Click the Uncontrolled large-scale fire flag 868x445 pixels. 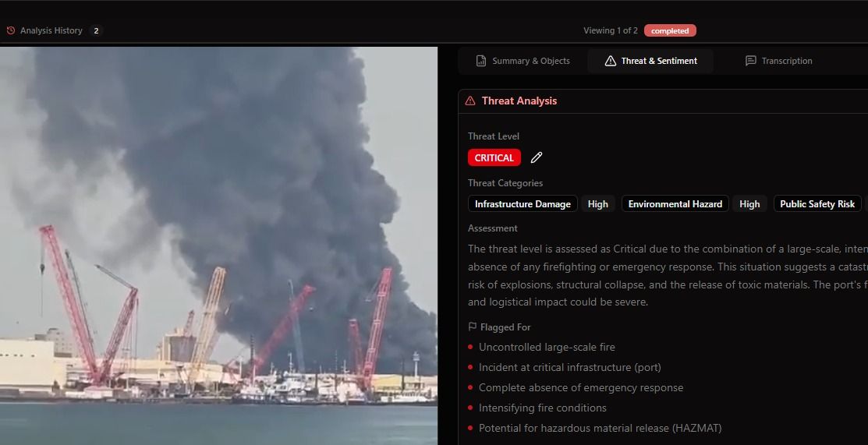pyautogui.click(x=547, y=347)
